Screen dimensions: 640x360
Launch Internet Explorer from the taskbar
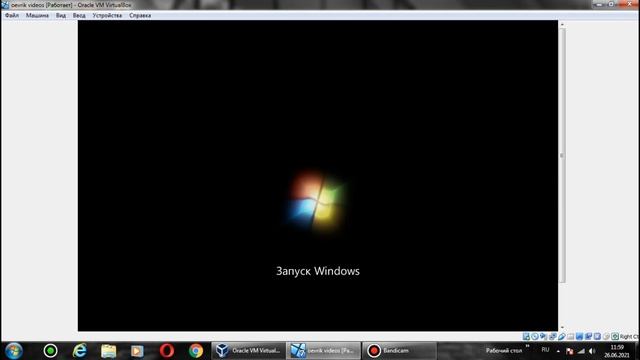point(80,351)
